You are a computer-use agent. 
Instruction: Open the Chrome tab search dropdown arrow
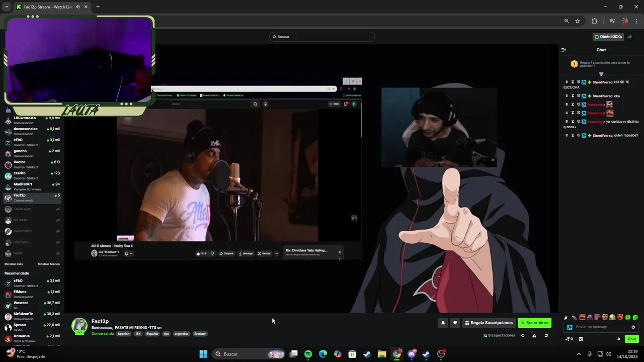coord(7,7)
